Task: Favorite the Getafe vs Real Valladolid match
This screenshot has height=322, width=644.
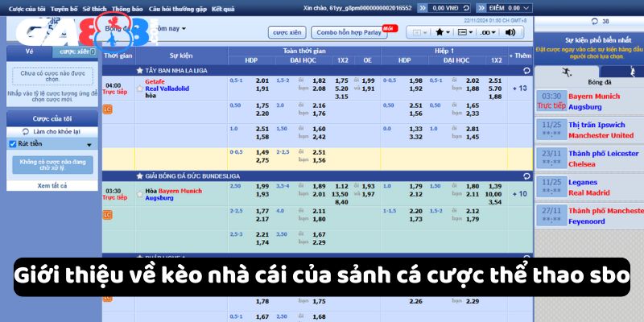Action: 139,89
